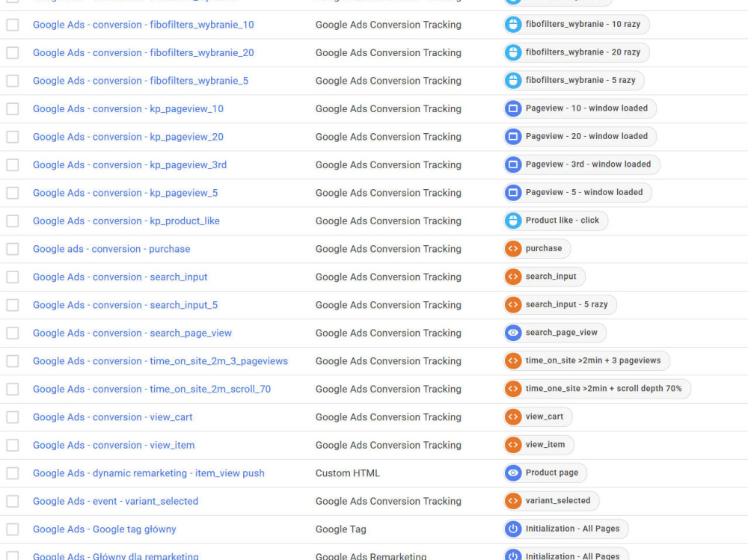Viewport: 748px width, 560px height.
Task: Click 'Custom HTML' type in item_view push row
Action: pyautogui.click(x=347, y=473)
